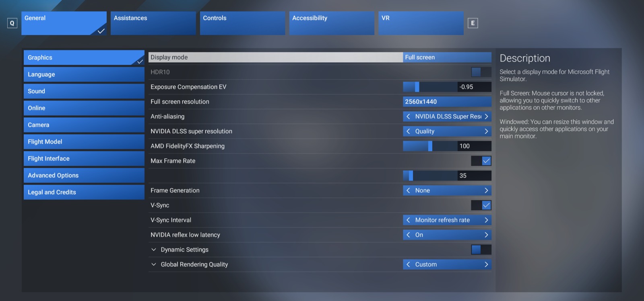
Task: Click right arrow for Global Rendering Quality
Action: 486,264
